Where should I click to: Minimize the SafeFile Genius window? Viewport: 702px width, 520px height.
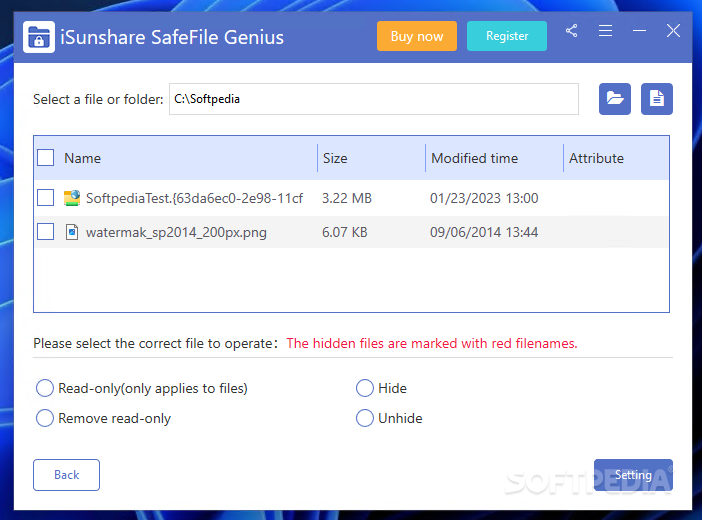(639, 31)
